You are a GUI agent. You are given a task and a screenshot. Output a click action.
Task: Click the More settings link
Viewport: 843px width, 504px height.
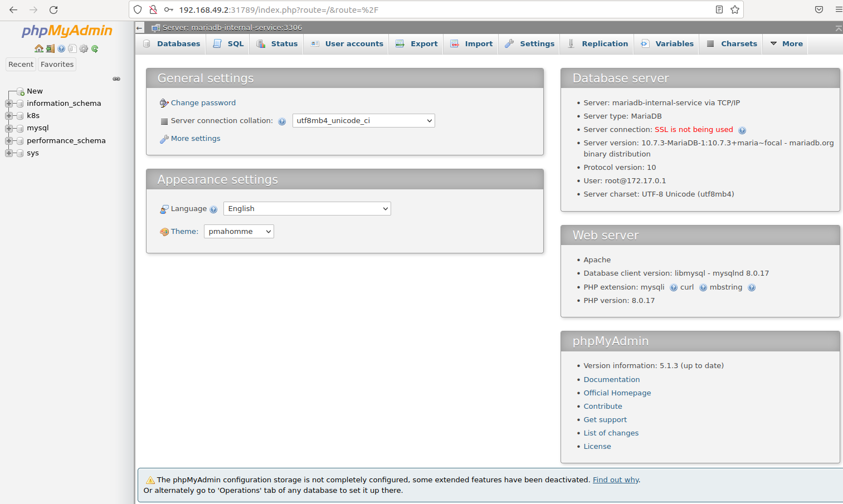pyautogui.click(x=196, y=139)
